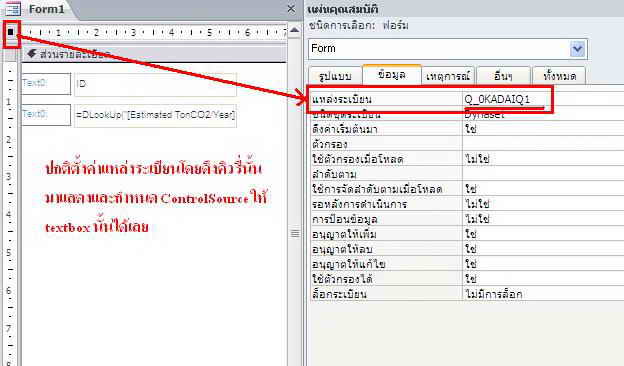Click the scroll up arrow of form
The width and height of the screenshot is (624, 366).
[294, 30]
